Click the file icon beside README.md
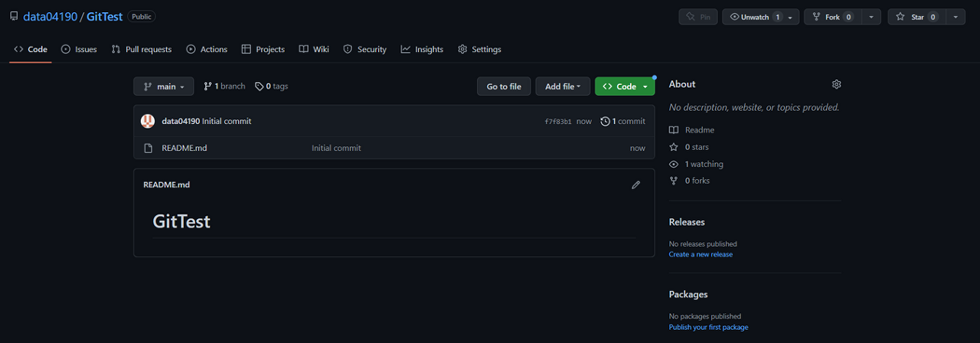 coord(149,148)
